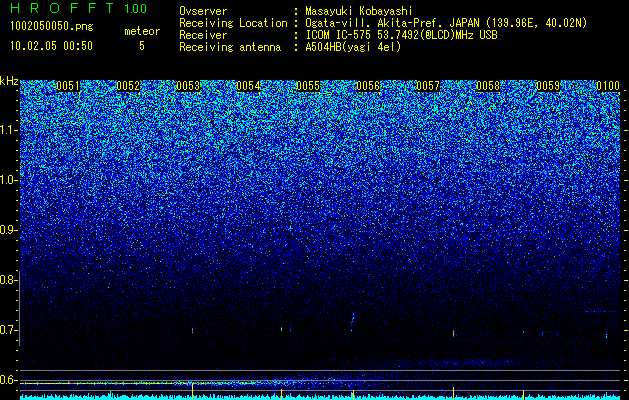The height and width of the screenshot is (400, 629).
Task: Click the red meteor echo below 0057
Action: point(453,333)
